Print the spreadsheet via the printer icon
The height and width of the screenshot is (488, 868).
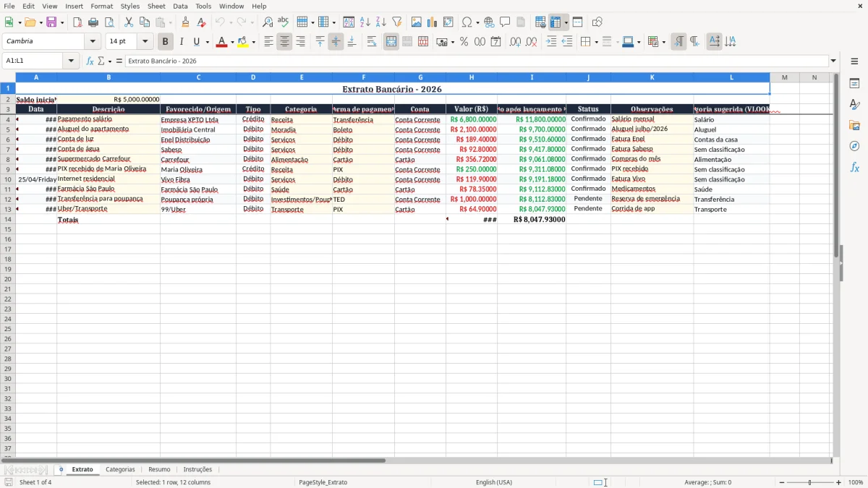(93, 22)
